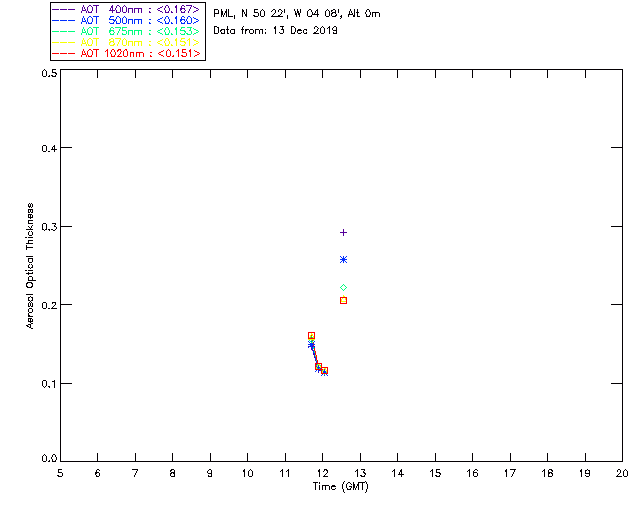Click the 0.0 y-axis tick label
This screenshot has width=640, height=512.
point(49,459)
